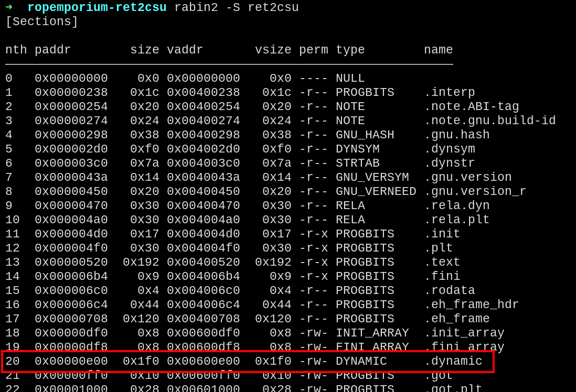Click the .eh_frame_hdr section name

[471, 305]
